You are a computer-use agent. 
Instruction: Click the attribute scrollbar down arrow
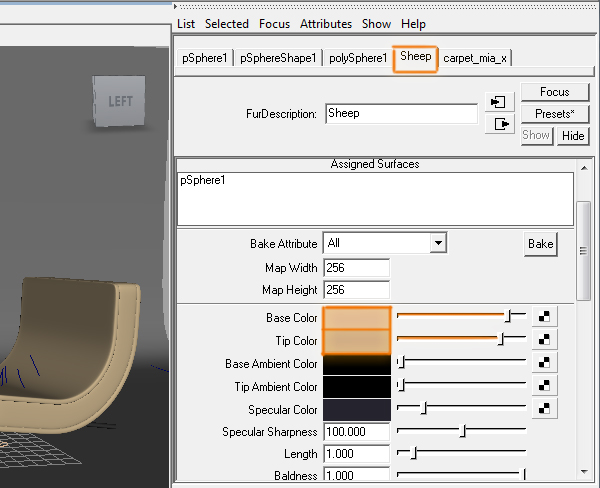[x=584, y=472]
